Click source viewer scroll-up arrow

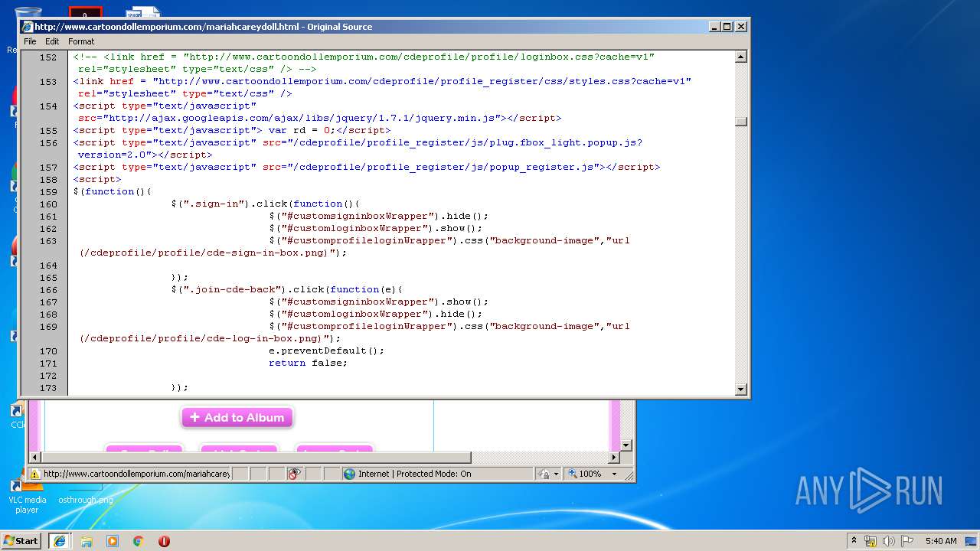pyautogui.click(x=740, y=57)
